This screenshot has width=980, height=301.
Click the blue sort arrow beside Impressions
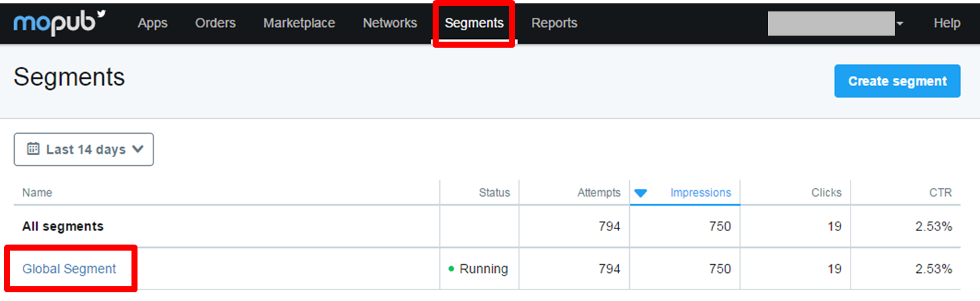point(641,193)
